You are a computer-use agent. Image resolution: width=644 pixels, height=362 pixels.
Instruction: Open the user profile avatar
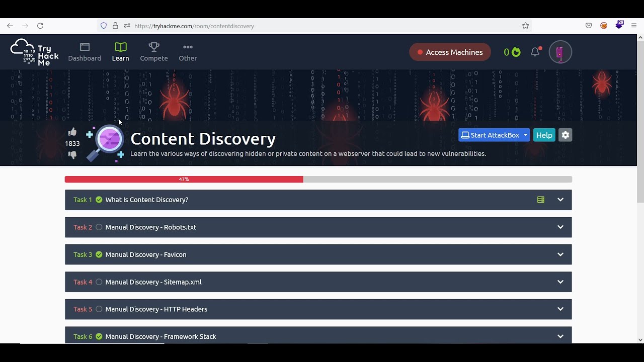pos(560,52)
